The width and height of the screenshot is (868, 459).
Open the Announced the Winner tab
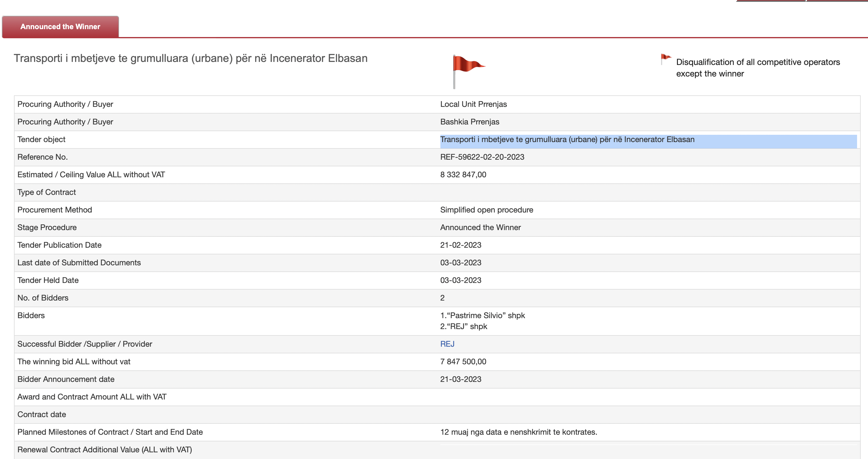click(x=60, y=27)
